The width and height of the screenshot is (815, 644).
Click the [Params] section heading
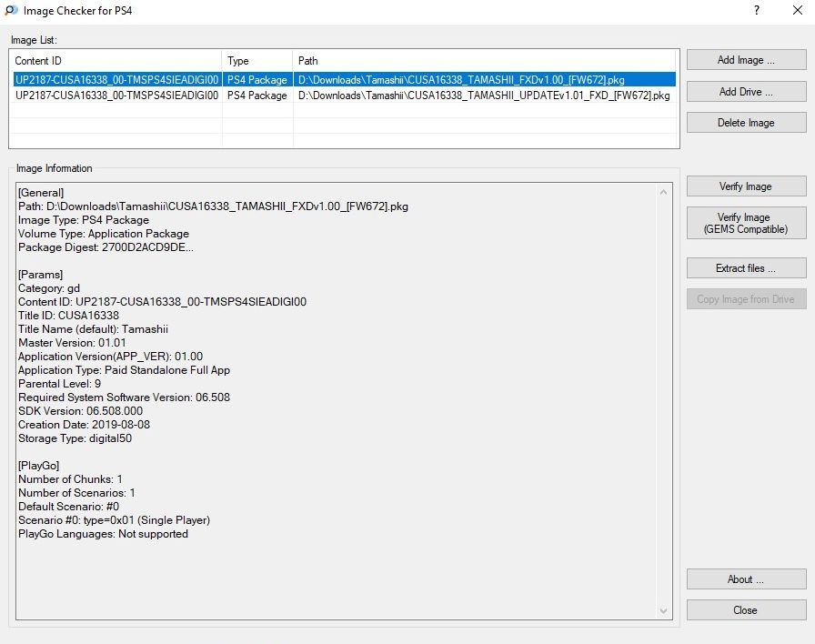pos(41,275)
